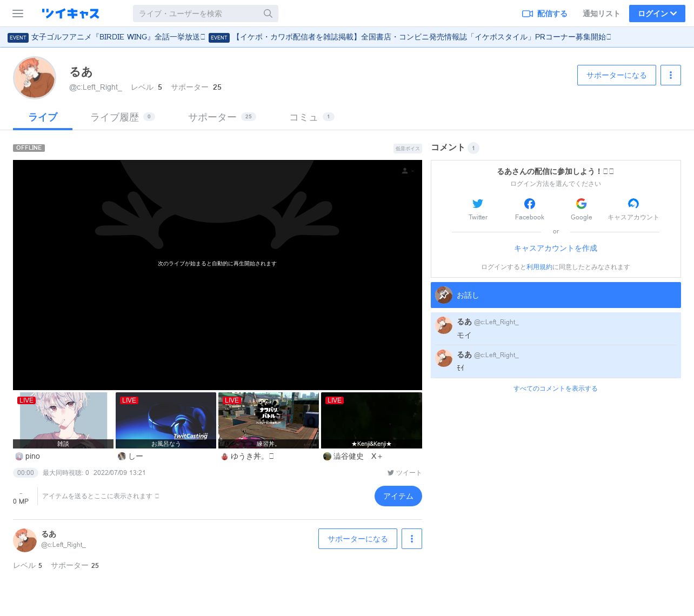Choose Google login icon
The image size is (694, 616).
point(582,204)
